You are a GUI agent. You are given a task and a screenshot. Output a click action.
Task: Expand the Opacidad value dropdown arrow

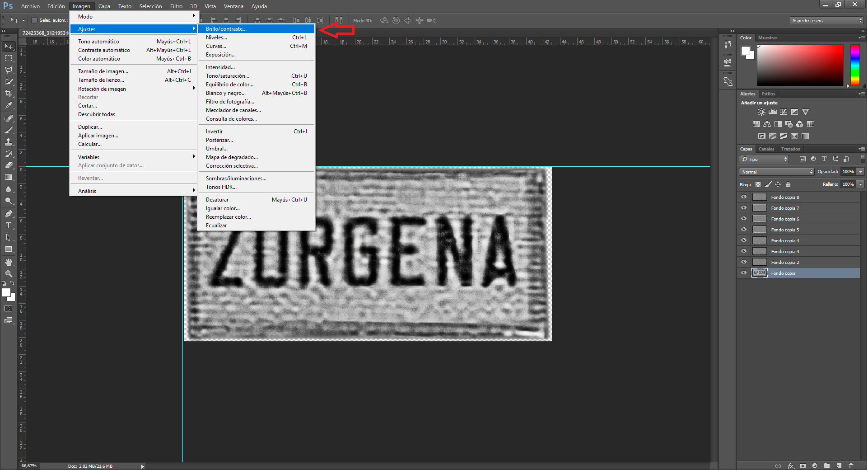coord(861,172)
